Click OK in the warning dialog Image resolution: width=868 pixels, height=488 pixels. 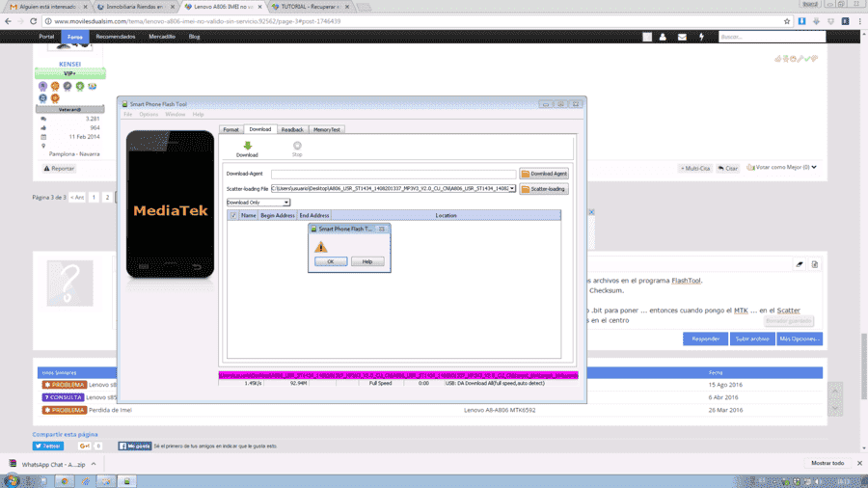tap(331, 261)
